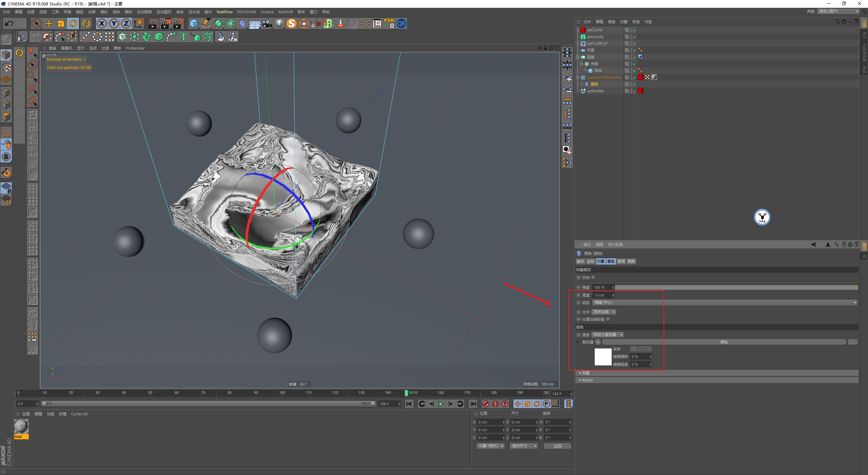Click the PSR reset icon
Image resolution: width=868 pixels, height=475 pixels.
(x=389, y=23)
